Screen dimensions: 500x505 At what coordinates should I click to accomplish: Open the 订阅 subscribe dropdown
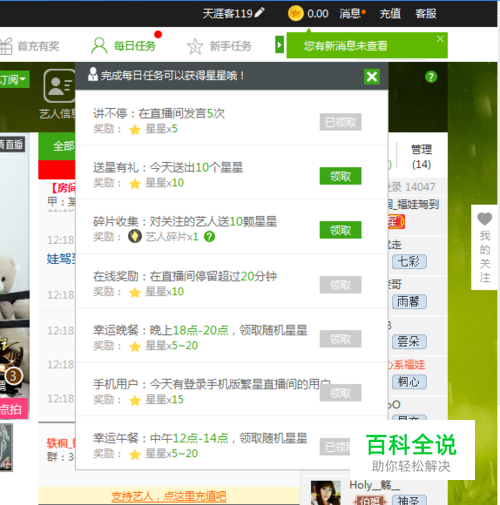(14, 79)
